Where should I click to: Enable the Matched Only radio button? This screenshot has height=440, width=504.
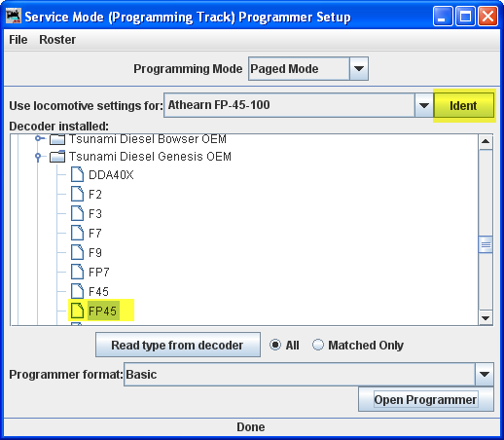click(x=318, y=345)
